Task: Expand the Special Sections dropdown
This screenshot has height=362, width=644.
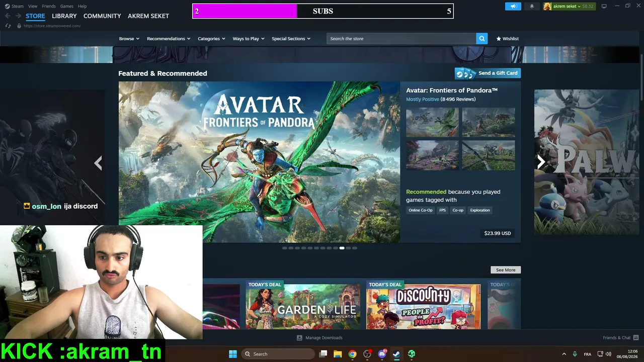Action: click(x=291, y=39)
